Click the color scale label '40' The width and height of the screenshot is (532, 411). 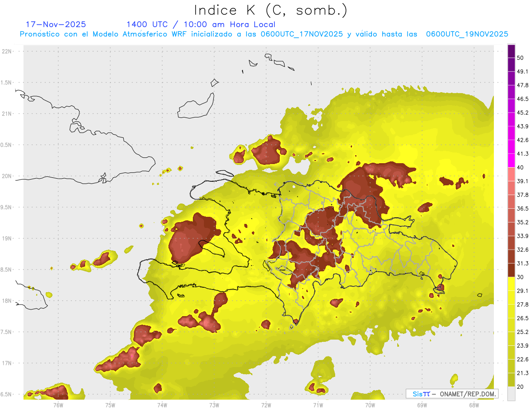521,168
